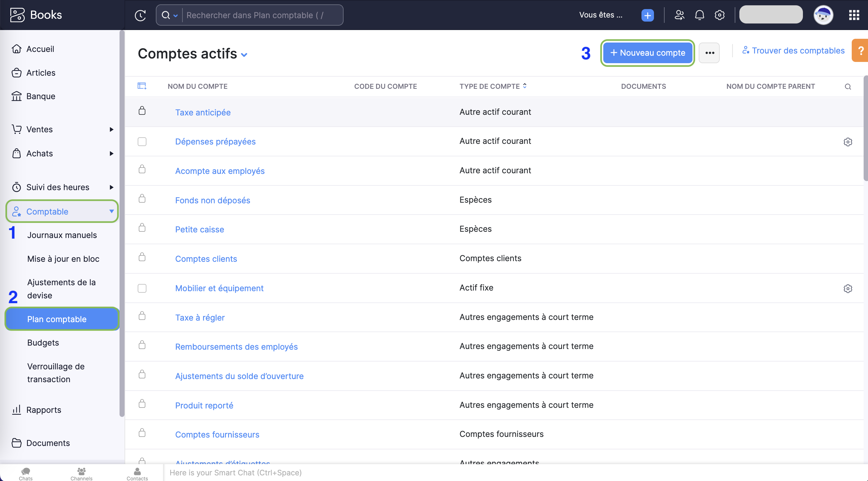Viewport: 868px width, 481px height.
Task: Expand the Comptes actifs view dropdown
Action: pos(245,54)
